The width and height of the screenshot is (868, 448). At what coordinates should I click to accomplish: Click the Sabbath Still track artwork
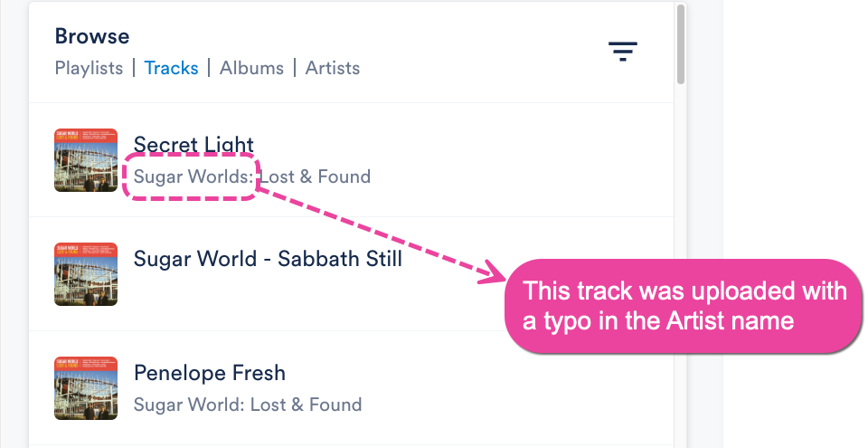pyautogui.click(x=86, y=274)
